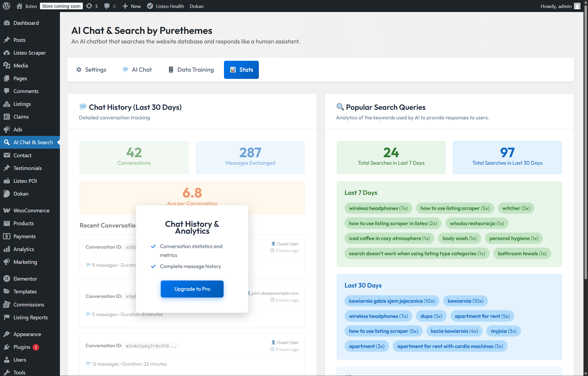
Task: Open Listeo Scraper from sidebar
Action: (x=30, y=53)
